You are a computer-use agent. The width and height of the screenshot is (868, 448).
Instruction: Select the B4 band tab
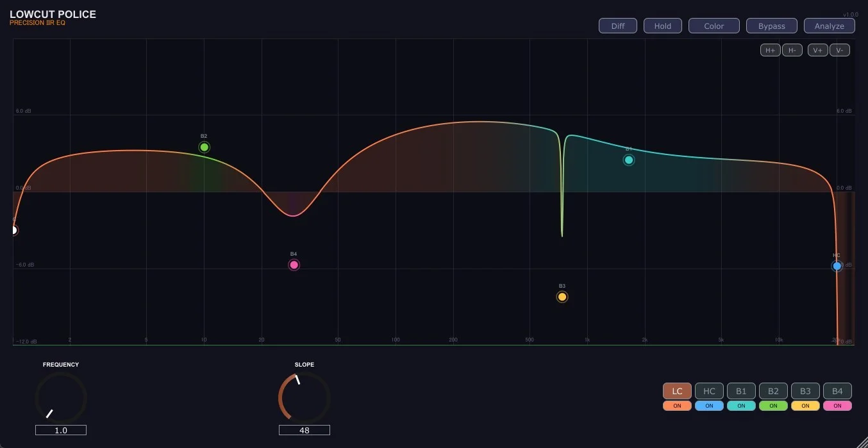coord(838,391)
